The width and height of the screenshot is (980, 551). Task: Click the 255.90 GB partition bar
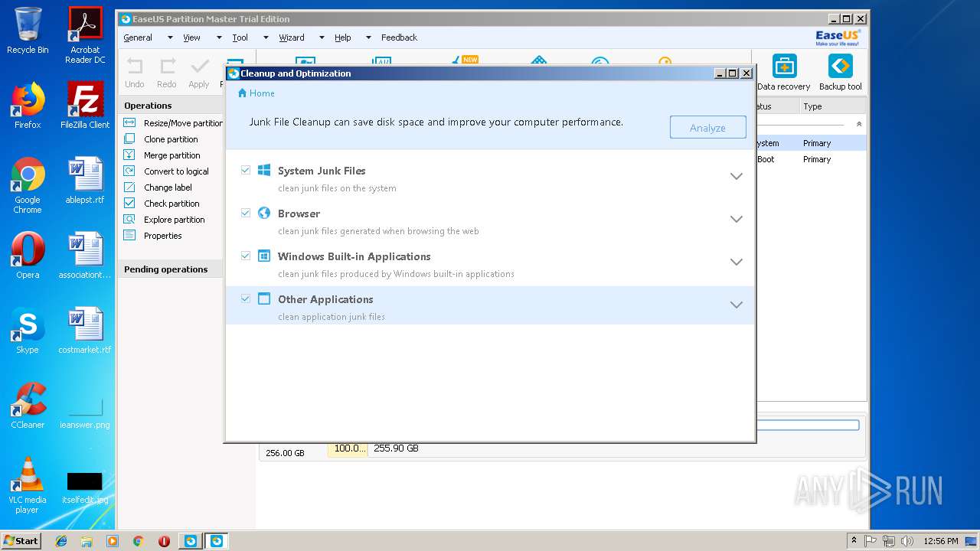coord(396,448)
